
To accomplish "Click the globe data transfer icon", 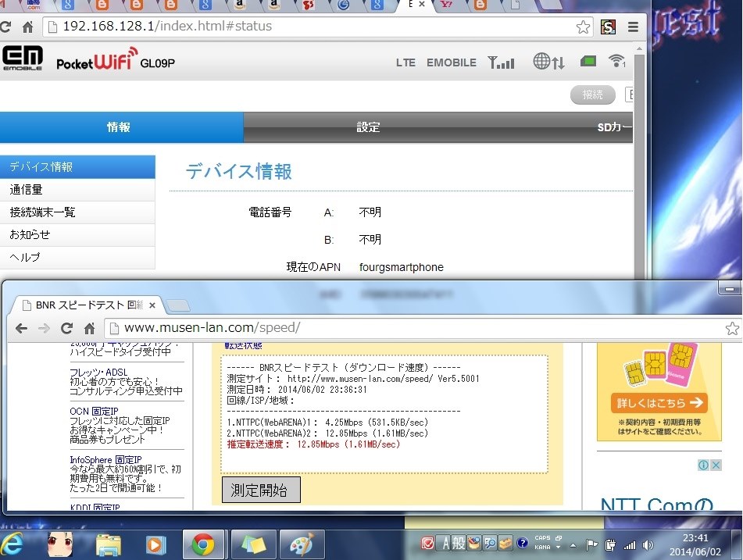I will [548, 62].
